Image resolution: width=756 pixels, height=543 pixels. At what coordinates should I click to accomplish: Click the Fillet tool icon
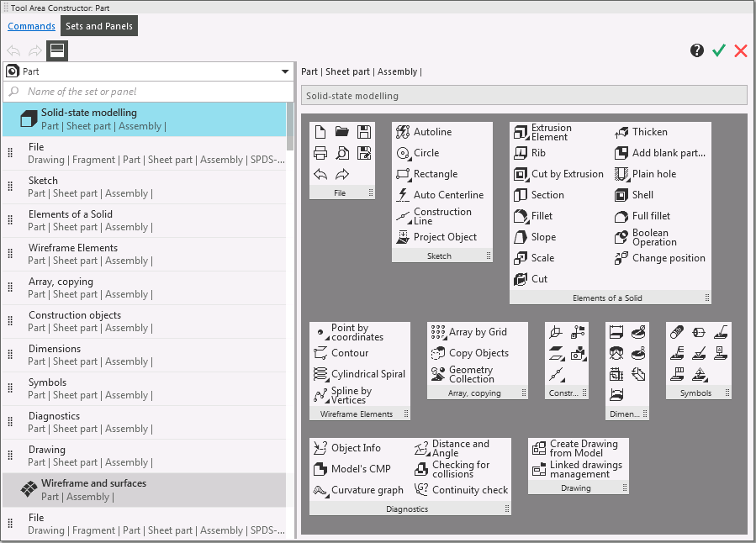520,216
